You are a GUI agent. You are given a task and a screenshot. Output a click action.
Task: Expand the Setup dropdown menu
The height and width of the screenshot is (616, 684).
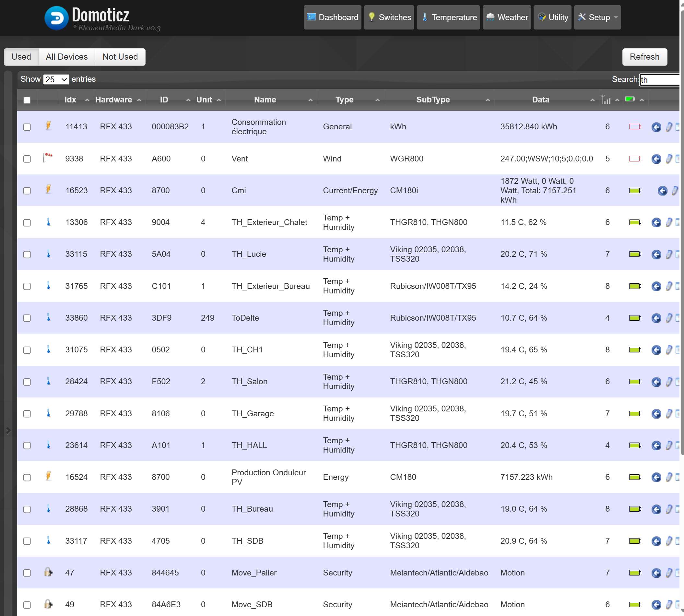pyautogui.click(x=597, y=17)
